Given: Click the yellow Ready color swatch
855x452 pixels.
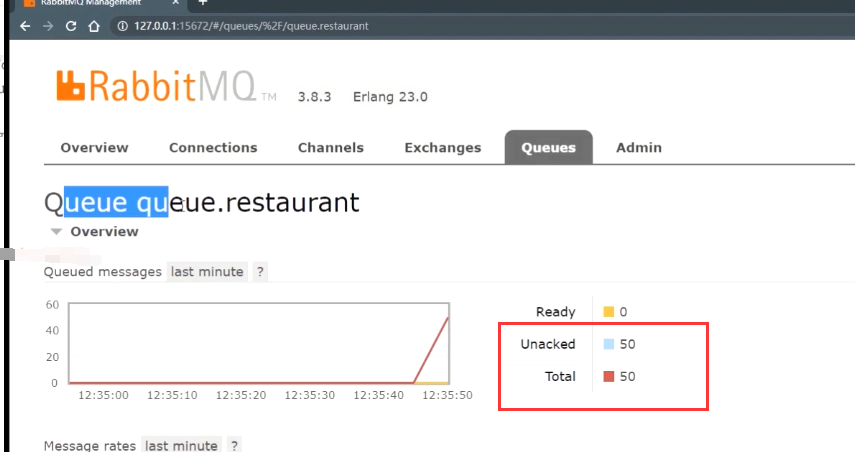Looking at the screenshot, I should 609,312.
